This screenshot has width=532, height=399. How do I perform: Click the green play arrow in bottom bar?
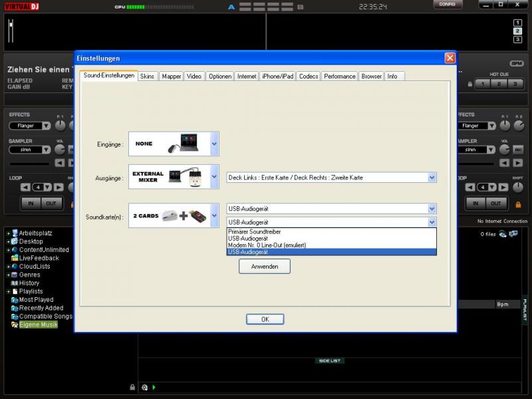154,387
